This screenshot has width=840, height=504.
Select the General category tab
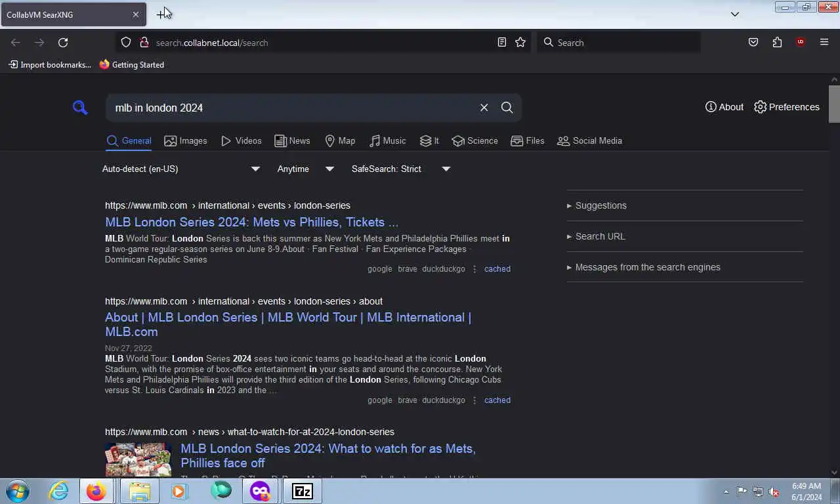coord(129,140)
